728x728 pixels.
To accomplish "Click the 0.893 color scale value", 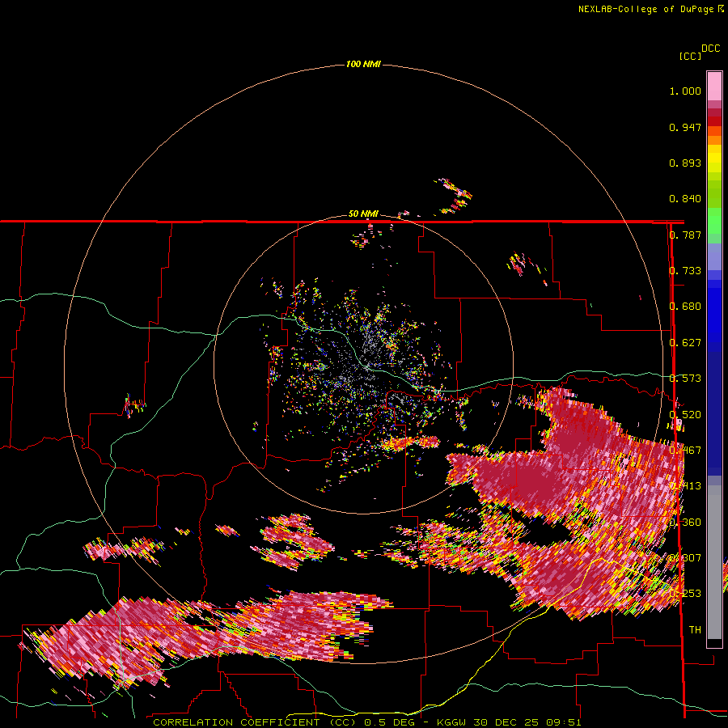I will tap(685, 163).
